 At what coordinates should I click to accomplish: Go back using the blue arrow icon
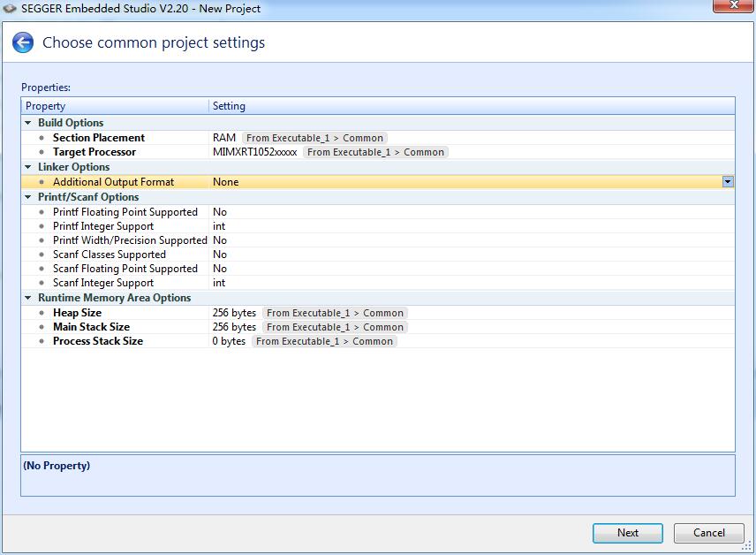23,42
